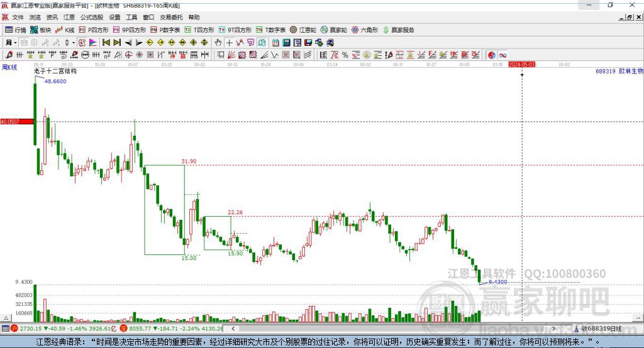Open the 江恩 menu

click(x=69, y=17)
